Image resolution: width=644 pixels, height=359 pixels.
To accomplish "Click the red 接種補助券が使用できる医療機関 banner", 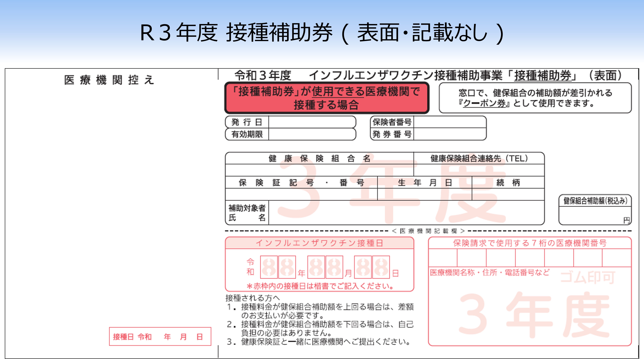I will [327, 98].
